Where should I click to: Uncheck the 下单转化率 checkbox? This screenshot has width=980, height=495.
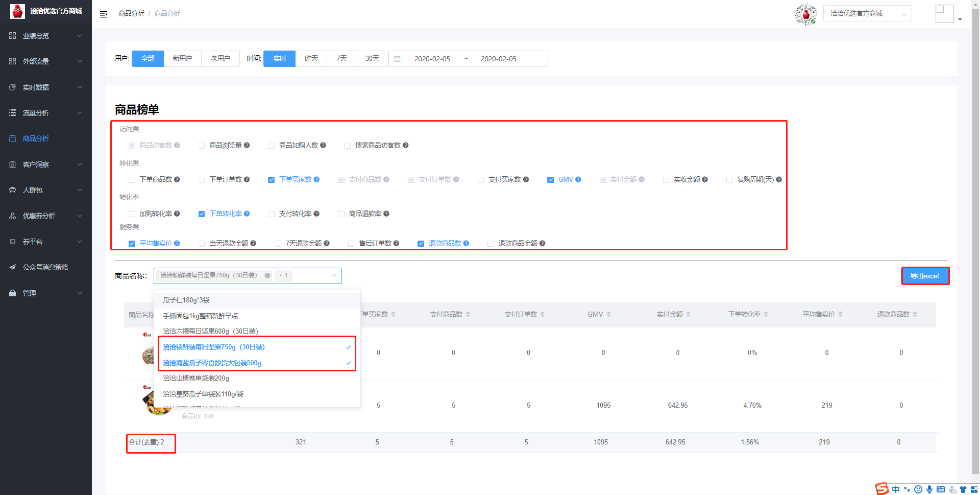[x=202, y=214]
